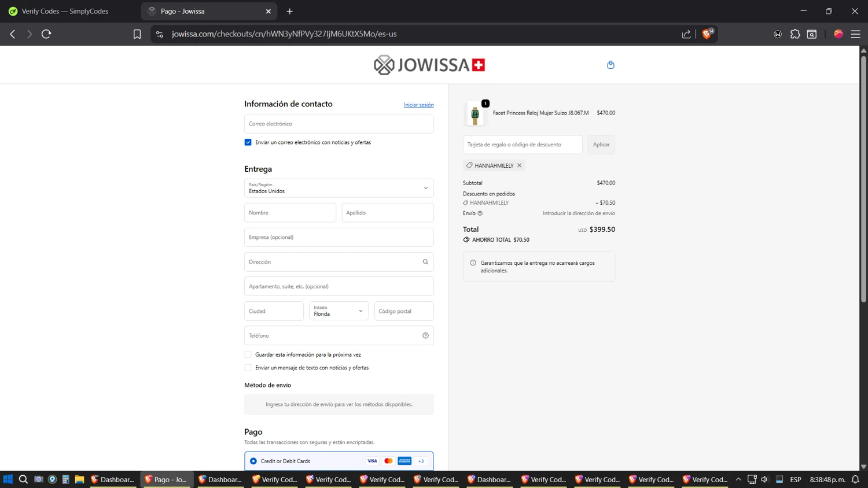Click the Correo electrónico field

click(339, 124)
